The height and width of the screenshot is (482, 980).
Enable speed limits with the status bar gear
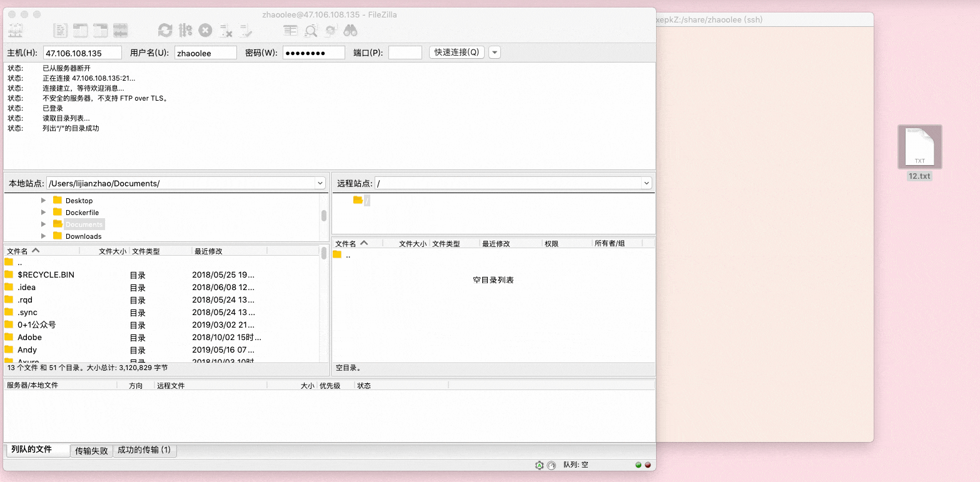point(538,464)
